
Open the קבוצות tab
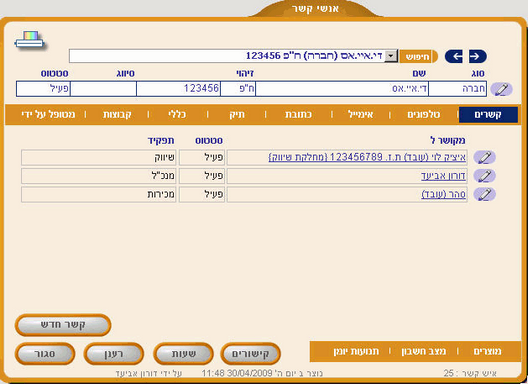(117, 115)
